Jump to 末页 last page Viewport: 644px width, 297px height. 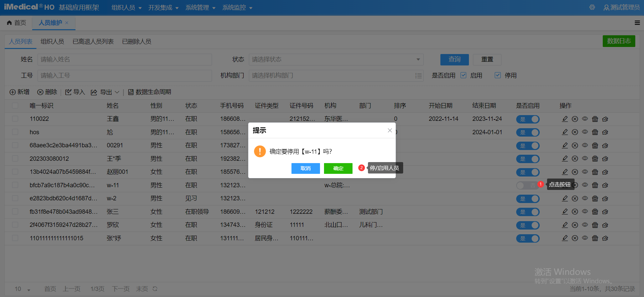pos(142,289)
